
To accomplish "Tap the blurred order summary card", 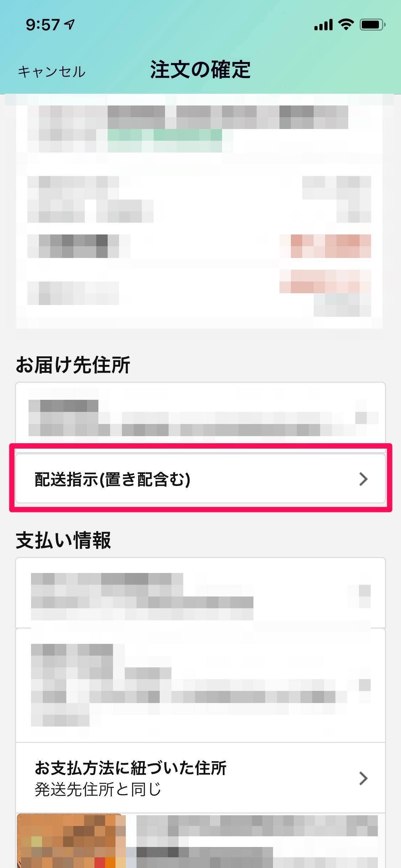I will [x=199, y=211].
